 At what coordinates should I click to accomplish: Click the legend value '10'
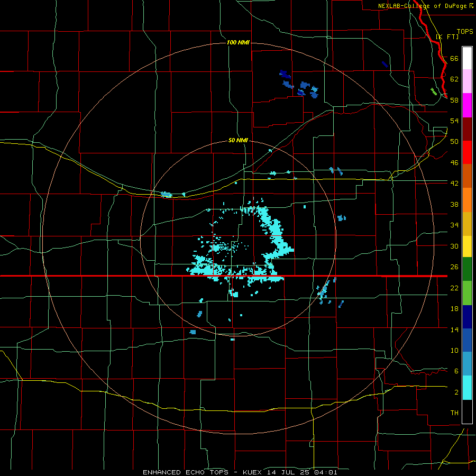click(x=454, y=350)
